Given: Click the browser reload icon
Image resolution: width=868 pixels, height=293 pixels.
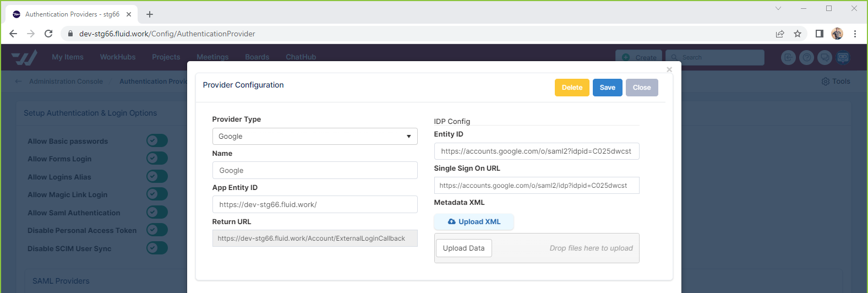Looking at the screenshot, I should point(48,34).
